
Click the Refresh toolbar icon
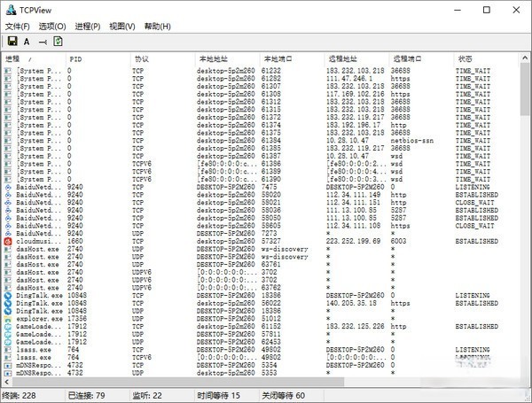pyautogui.click(x=58, y=42)
